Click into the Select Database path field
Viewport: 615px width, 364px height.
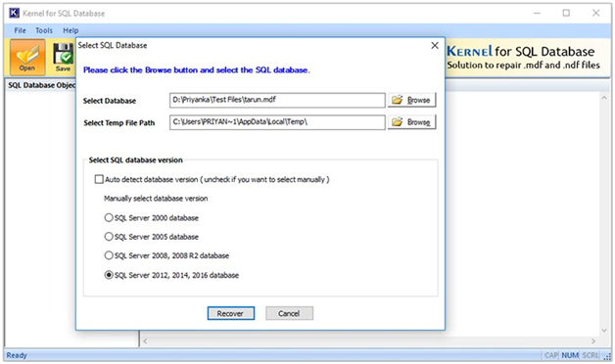(277, 100)
